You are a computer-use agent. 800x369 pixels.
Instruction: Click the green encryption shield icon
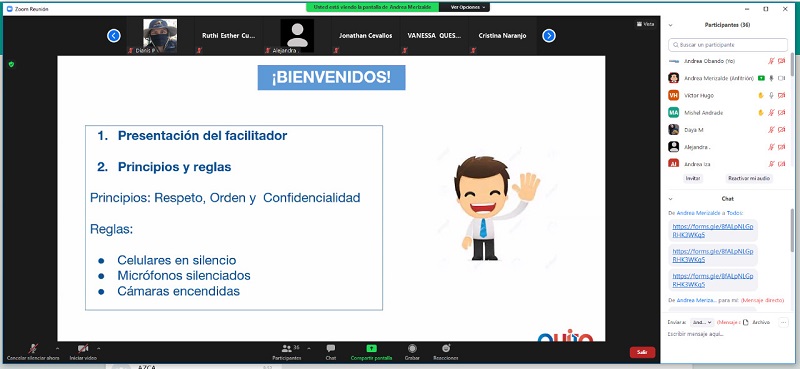tap(11, 64)
